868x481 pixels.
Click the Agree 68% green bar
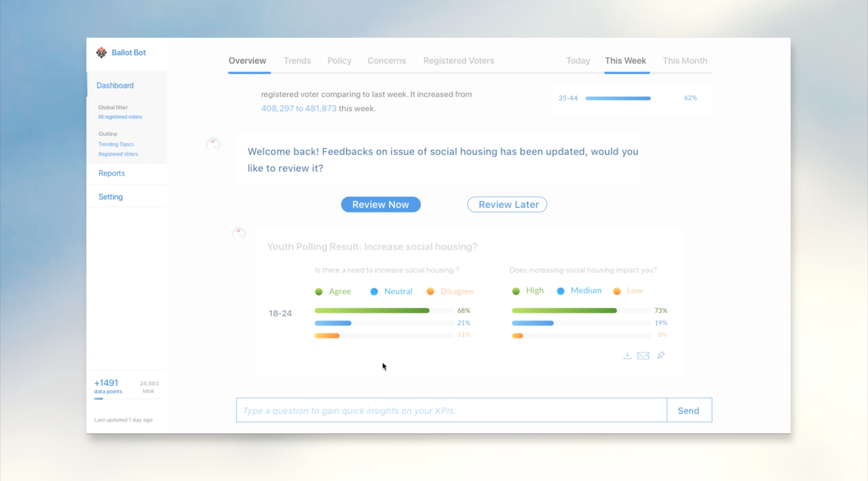click(x=372, y=311)
